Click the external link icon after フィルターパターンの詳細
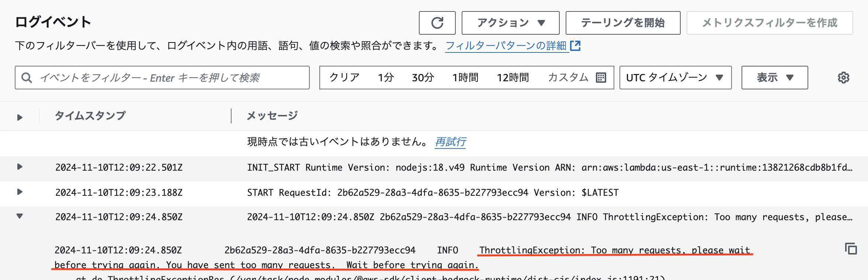868x280 pixels. tap(575, 46)
